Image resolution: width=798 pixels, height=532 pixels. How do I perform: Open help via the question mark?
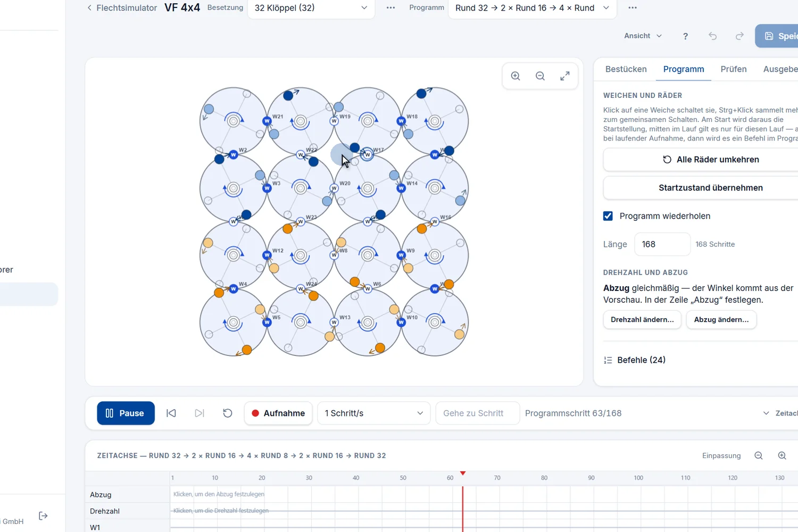coord(685,36)
